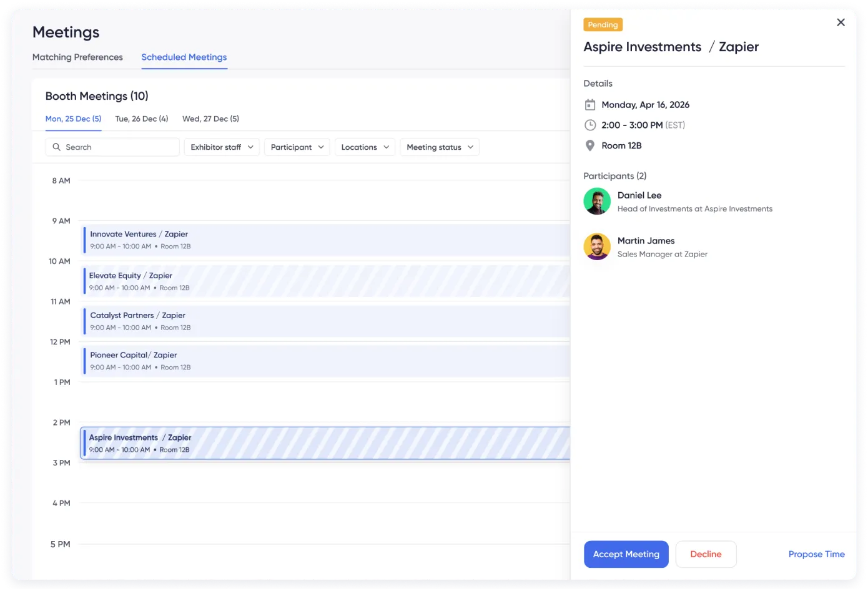Click the 'Aspire Investments / Zapier' panel title
Screen dimensions: 868x589
(x=671, y=47)
